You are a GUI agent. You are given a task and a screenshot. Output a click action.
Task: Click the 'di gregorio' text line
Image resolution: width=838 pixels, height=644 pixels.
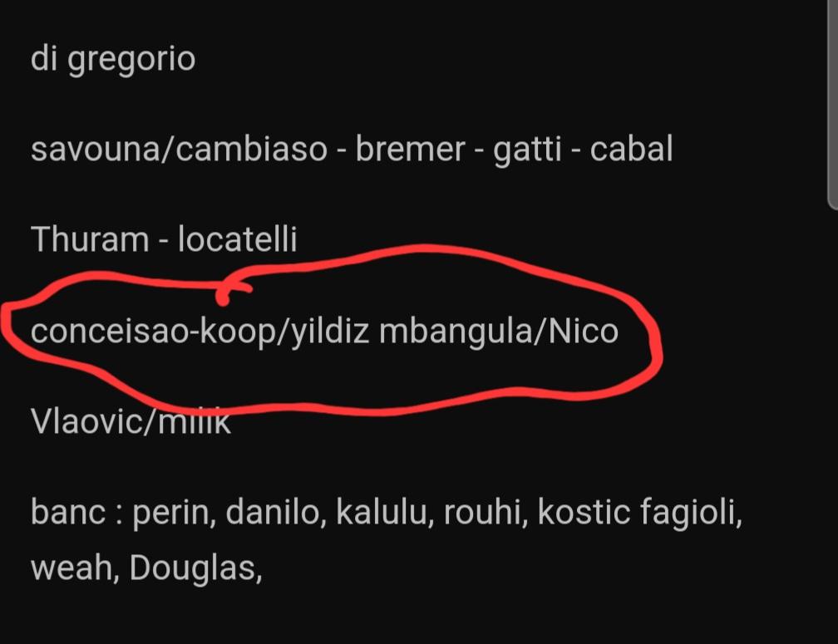pyautogui.click(x=113, y=59)
